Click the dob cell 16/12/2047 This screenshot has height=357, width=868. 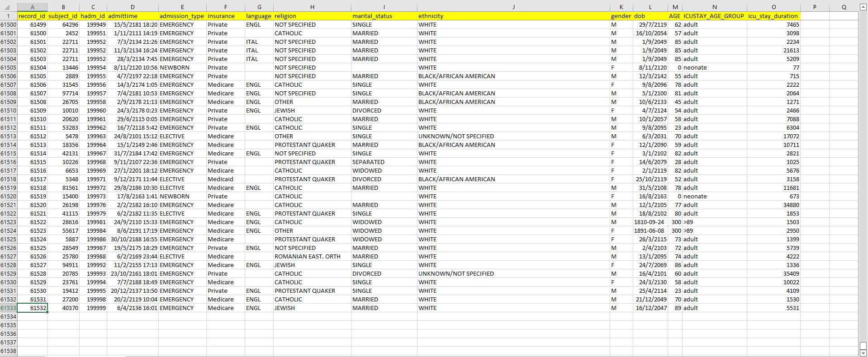tap(650, 308)
